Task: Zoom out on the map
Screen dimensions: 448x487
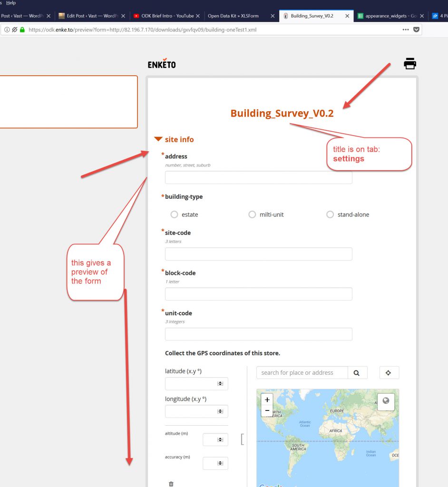Action: [267, 410]
